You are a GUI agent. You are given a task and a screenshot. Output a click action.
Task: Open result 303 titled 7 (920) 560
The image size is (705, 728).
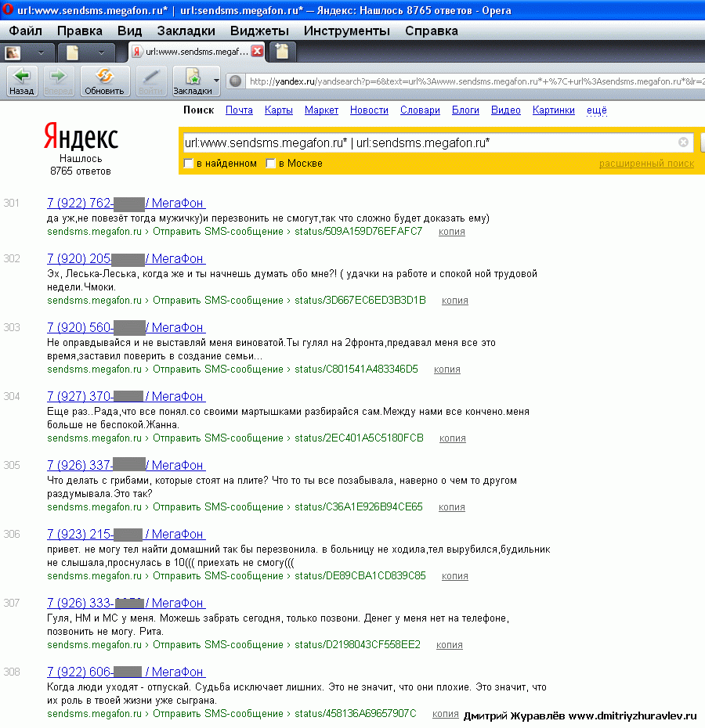coord(126,327)
